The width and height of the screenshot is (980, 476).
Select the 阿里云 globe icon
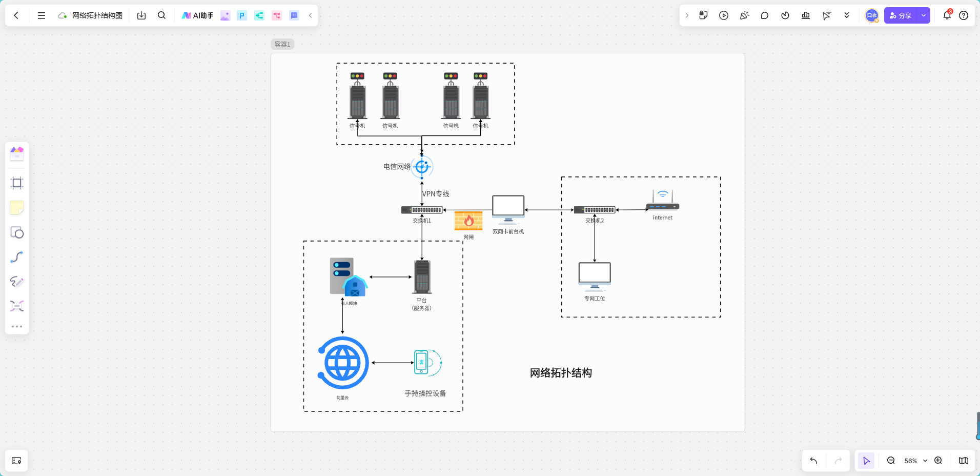[x=342, y=363]
